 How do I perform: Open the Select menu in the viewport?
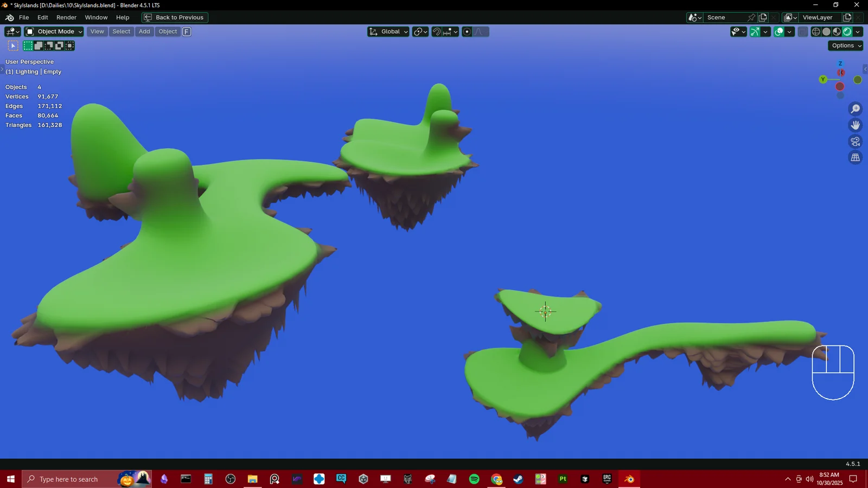pos(121,31)
